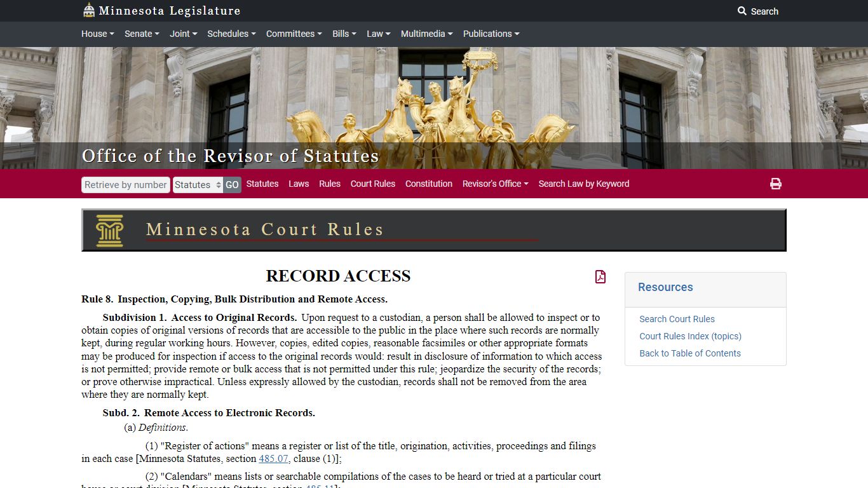Click the Minnesota Legislature capitol logo

89,10
